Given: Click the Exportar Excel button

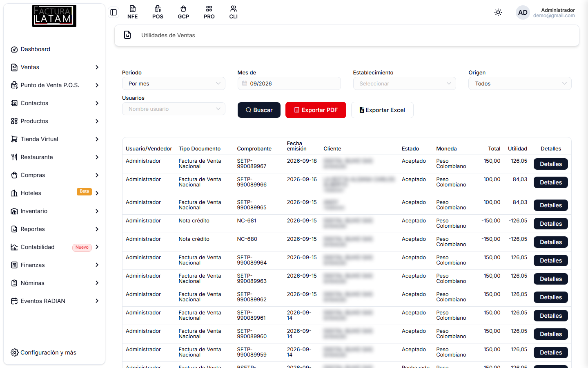Looking at the screenshot, I should 382,110.
